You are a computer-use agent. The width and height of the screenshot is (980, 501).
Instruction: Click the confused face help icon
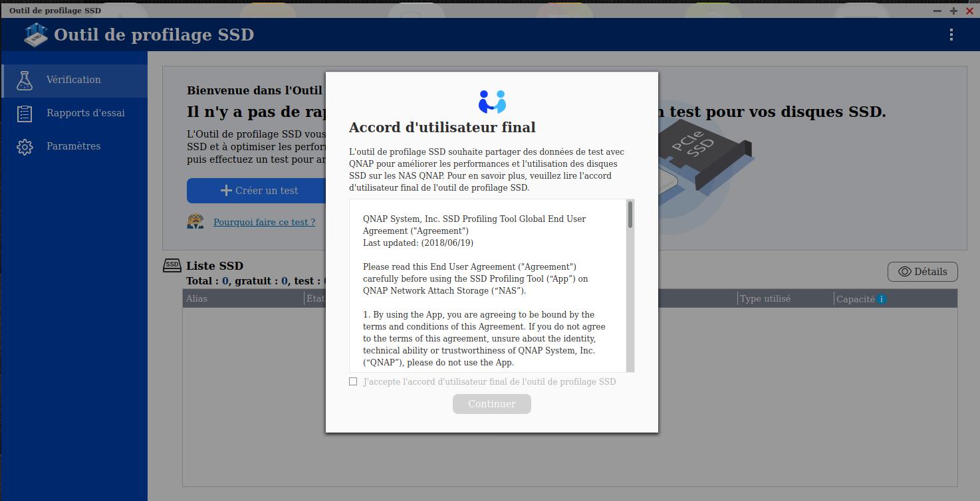195,221
